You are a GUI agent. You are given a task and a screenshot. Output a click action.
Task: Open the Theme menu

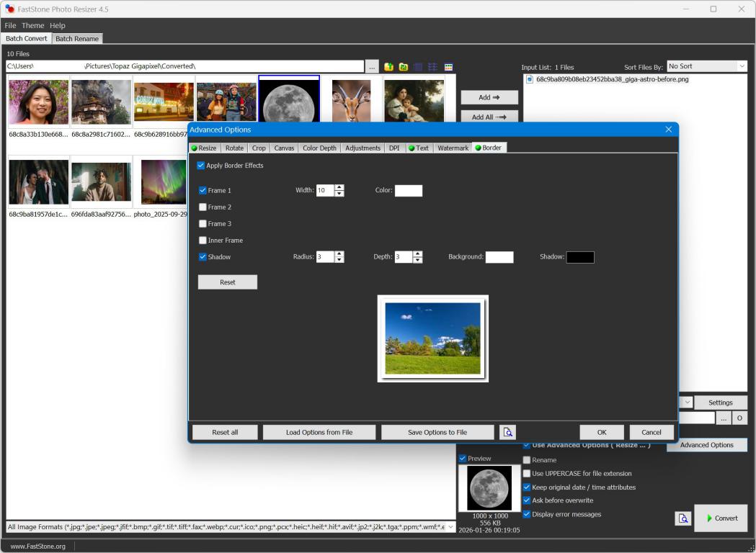[x=32, y=25]
